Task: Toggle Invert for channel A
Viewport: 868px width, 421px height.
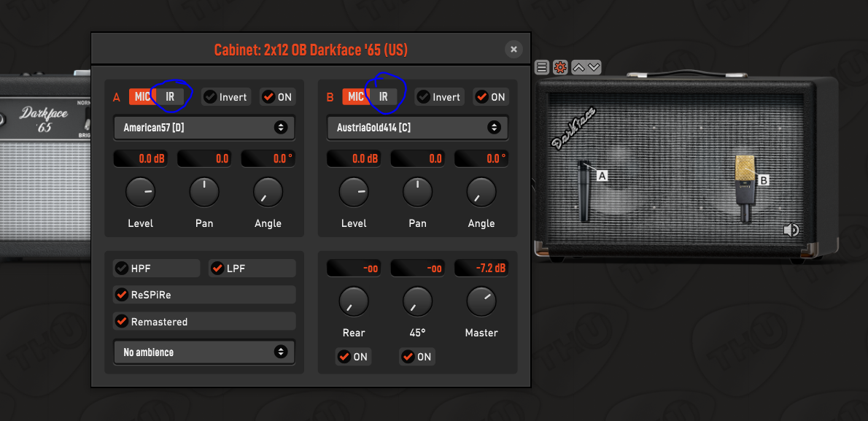Action: coord(225,97)
